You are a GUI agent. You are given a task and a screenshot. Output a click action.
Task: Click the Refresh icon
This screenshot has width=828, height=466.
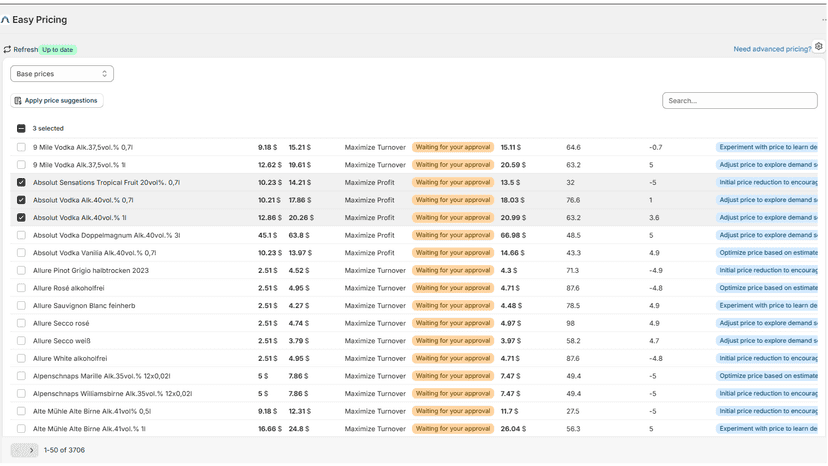click(7, 50)
